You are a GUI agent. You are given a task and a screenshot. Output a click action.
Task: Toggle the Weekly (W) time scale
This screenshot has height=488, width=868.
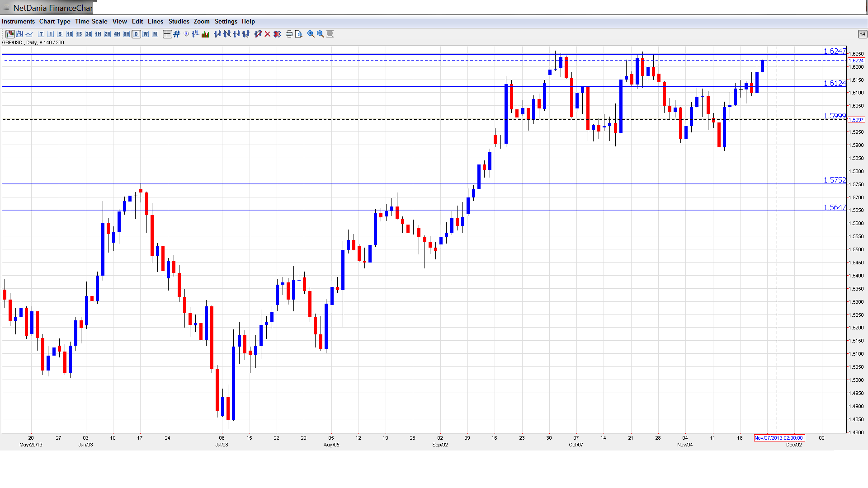(146, 34)
